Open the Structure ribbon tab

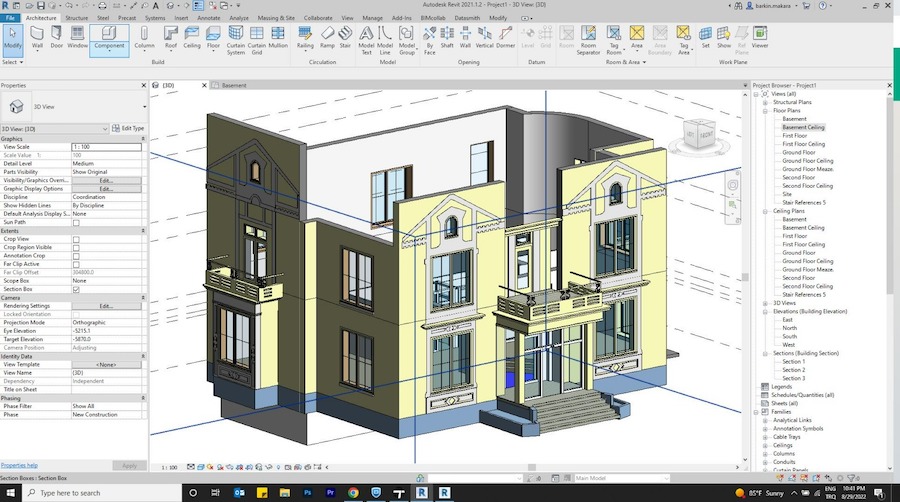tap(76, 18)
